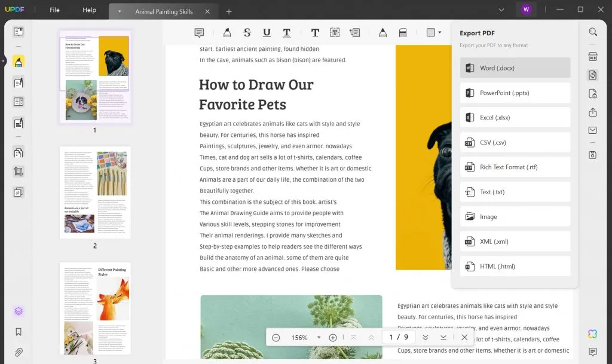Convert document to PowerPoint (.pptx)
The width and height of the screenshot is (612, 364).
515,93
